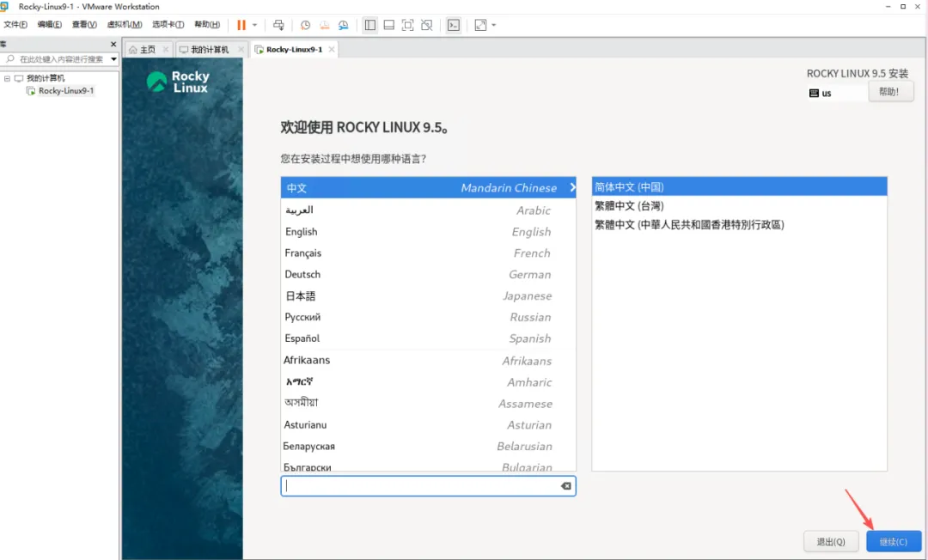The image size is (928, 560).
Task: Open the 文件(F) menu
Action: pos(15,24)
